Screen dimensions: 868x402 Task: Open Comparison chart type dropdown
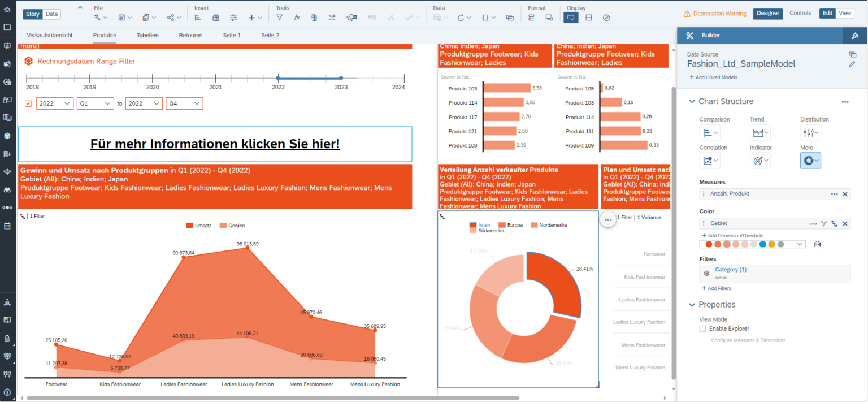tap(710, 133)
